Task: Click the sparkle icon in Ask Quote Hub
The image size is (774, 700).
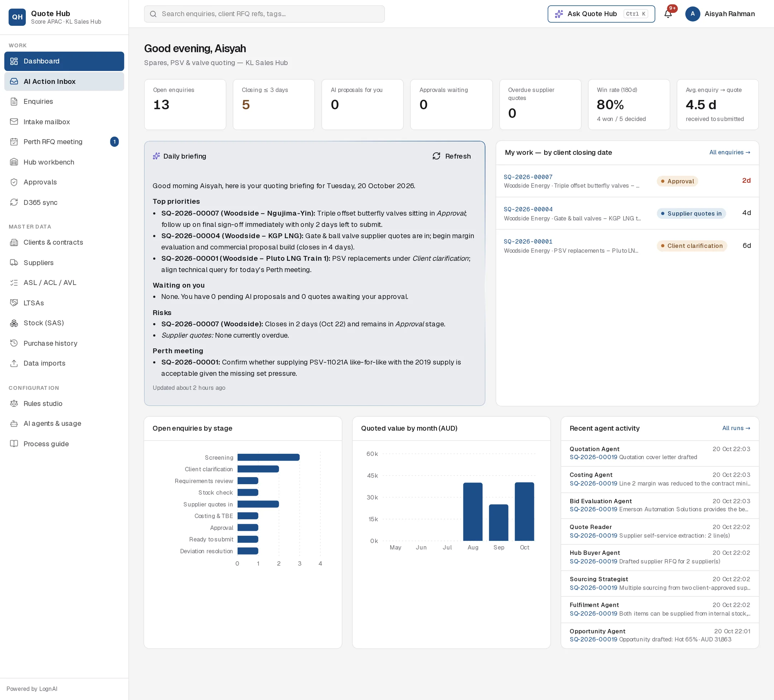Action: (x=559, y=14)
